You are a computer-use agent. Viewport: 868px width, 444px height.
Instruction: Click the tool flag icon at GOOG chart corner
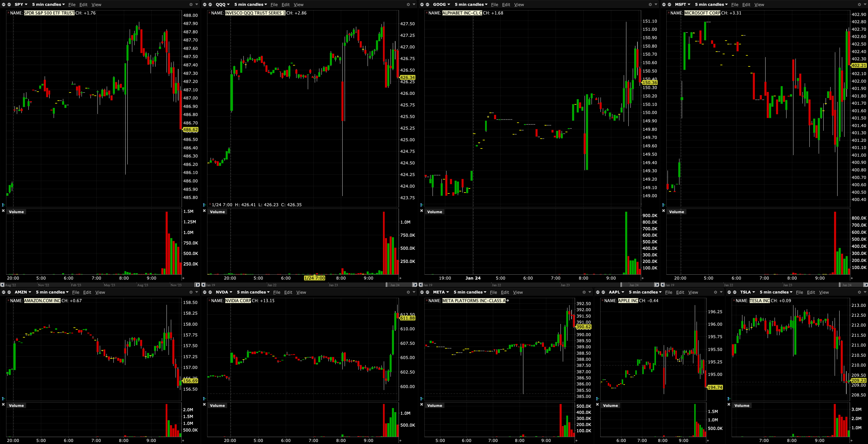point(422,205)
